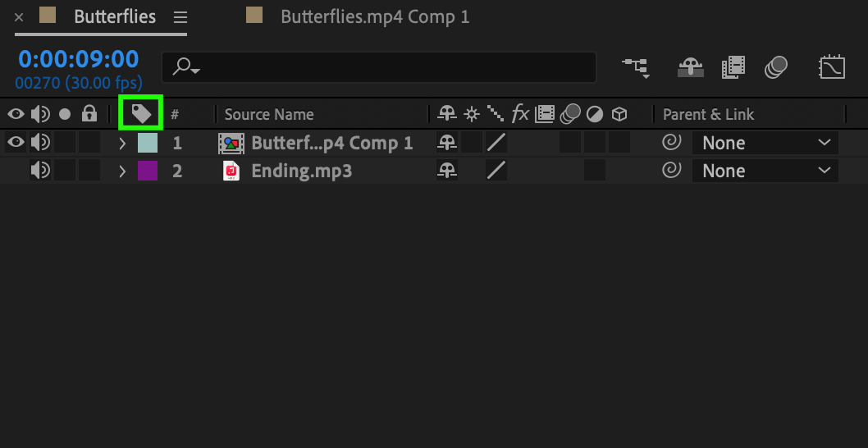Open the Parent dropdown for Ending.mp3
The width and height of the screenshot is (868, 448).
[x=765, y=171]
